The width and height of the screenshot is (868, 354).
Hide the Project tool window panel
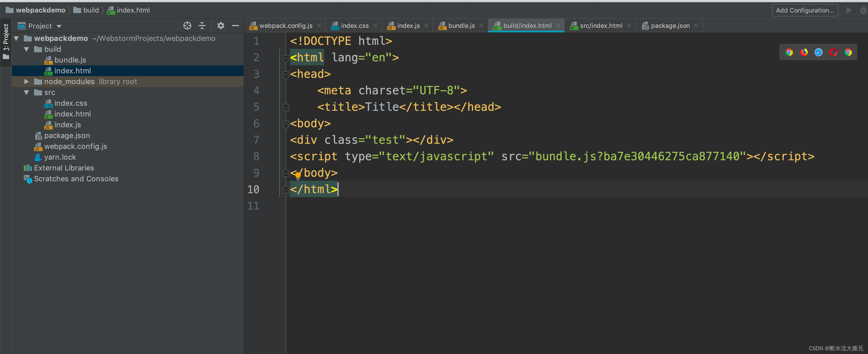click(x=236, y=26)
